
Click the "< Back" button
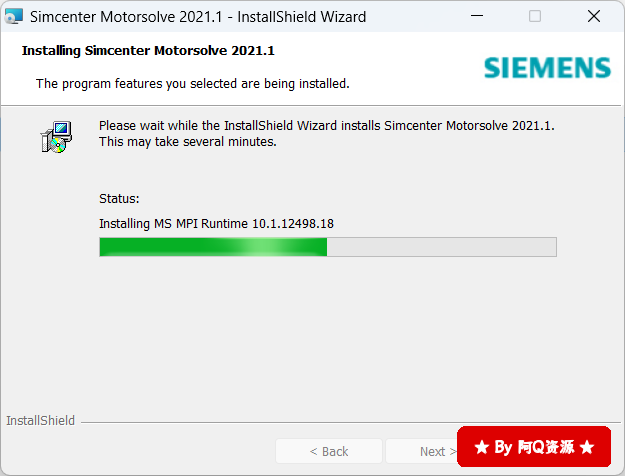[329, 451]
